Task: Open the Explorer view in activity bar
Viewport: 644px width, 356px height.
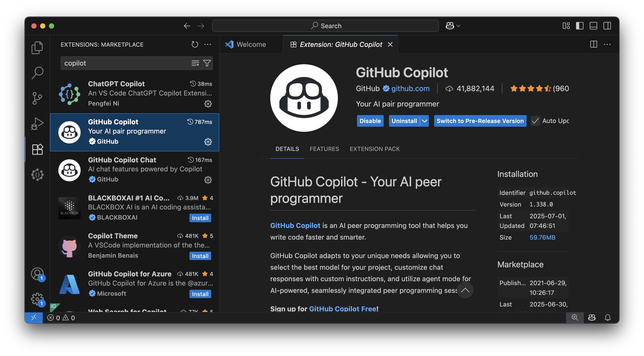Action: point(37,48)
